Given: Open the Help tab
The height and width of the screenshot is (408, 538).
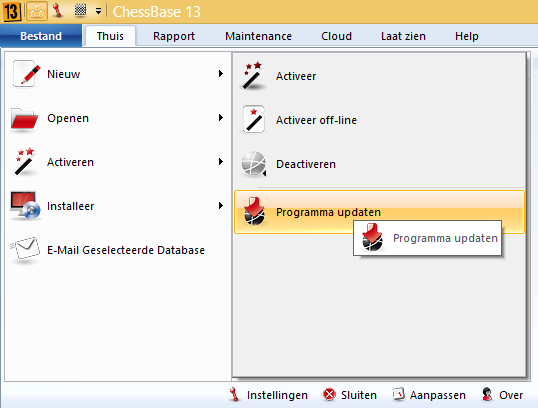Looking at the screenshot, I should (x=467, y=36).
